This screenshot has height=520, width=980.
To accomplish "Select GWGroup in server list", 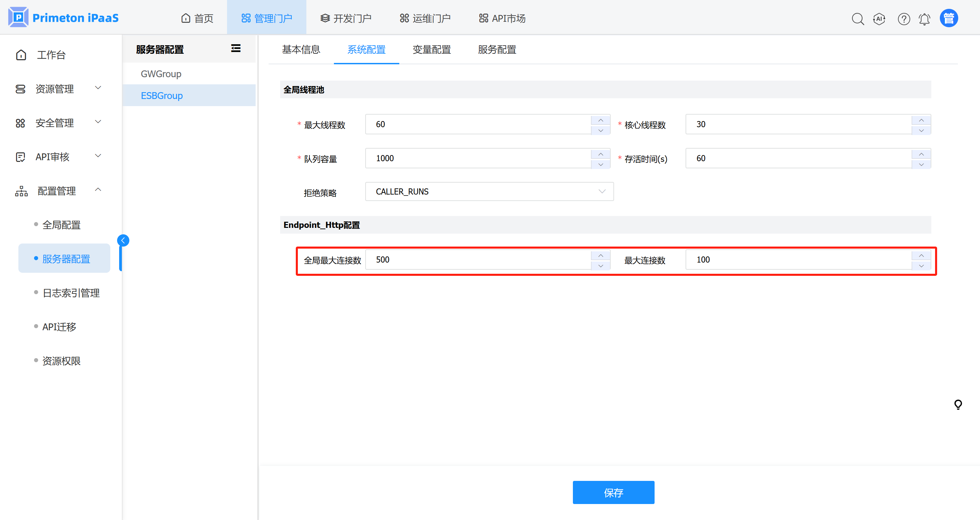I will pos(161,74).
